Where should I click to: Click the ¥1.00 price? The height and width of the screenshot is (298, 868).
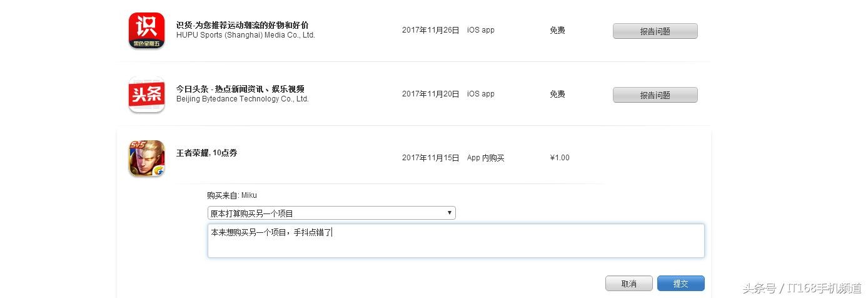pyautogui.click(x=560, y=158)
